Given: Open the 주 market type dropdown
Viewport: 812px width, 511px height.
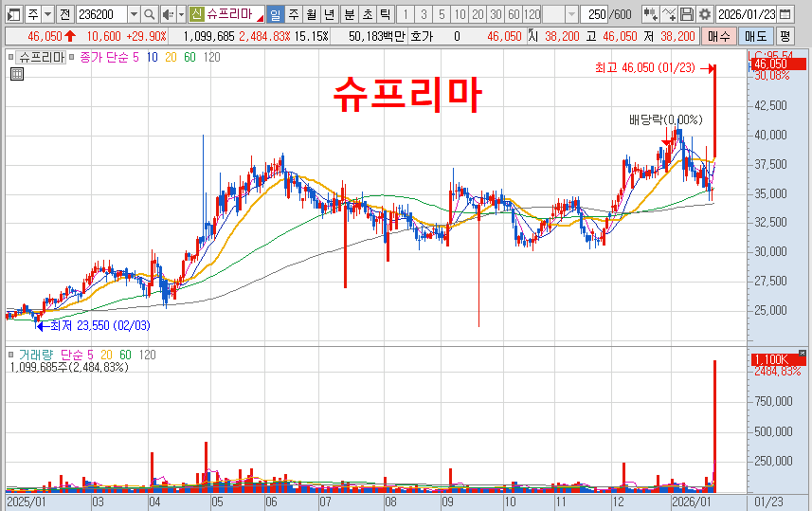Looking at the screenshot, I should click(47, 14).
